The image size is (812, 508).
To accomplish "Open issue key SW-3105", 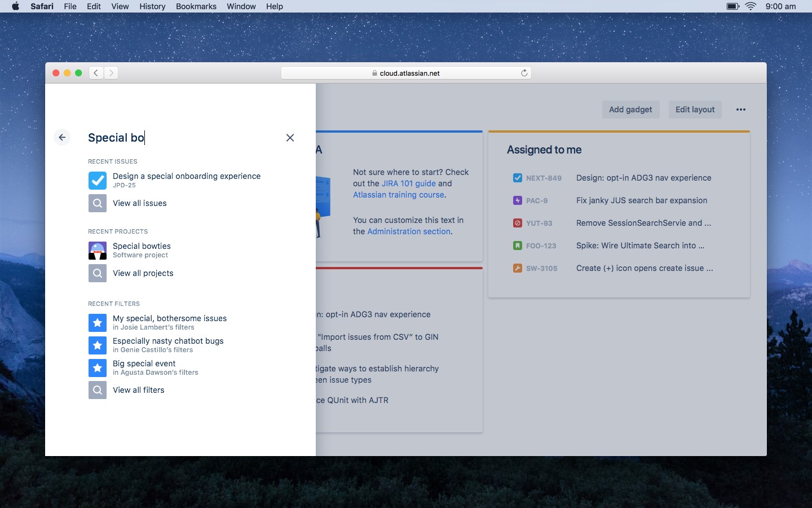I will pos(542,268).
